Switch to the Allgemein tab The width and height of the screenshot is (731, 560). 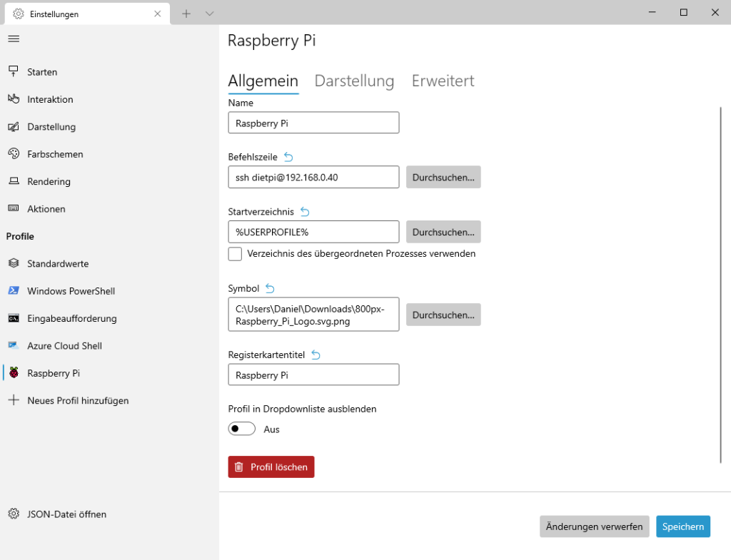coord(263,81)
